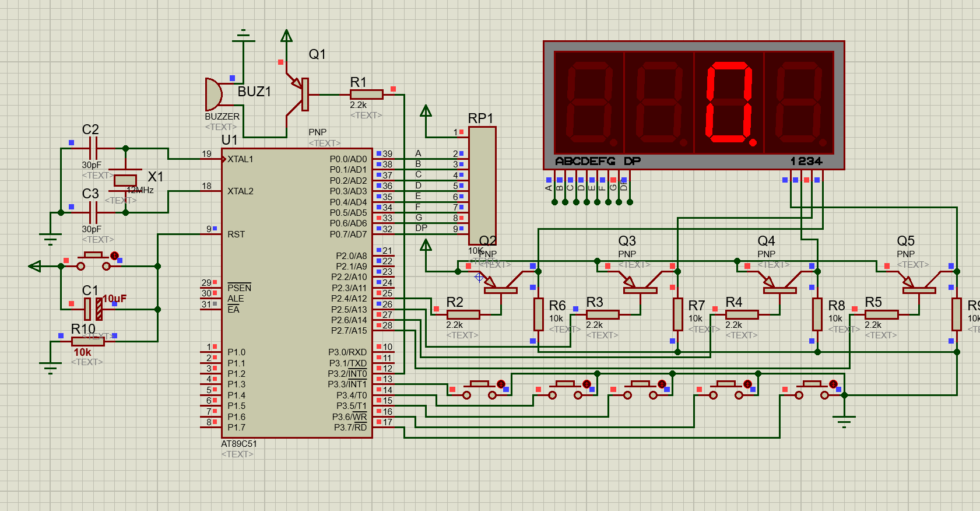The height and width of the screenshot is (511, 980).
Task: Click the RP1 reference label
Action: (480, 118)
